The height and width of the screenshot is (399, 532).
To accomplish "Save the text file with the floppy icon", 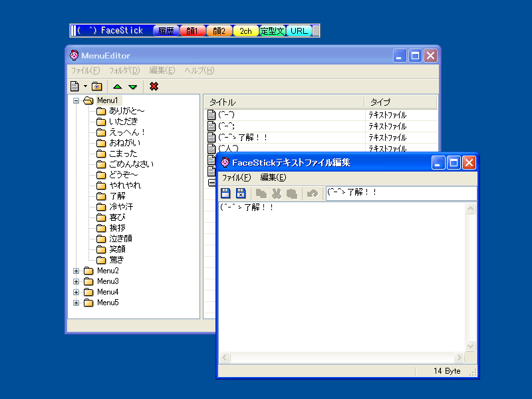I will point(225,193).
